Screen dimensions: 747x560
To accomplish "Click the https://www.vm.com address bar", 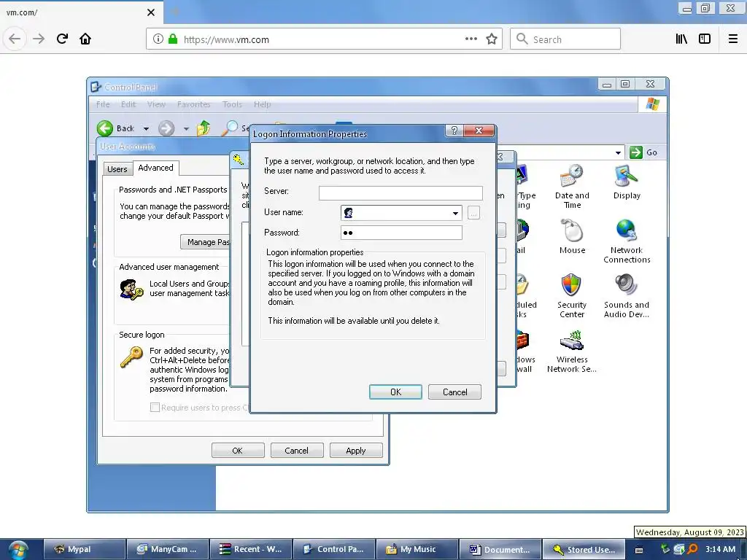I will [x=324, y=39].
